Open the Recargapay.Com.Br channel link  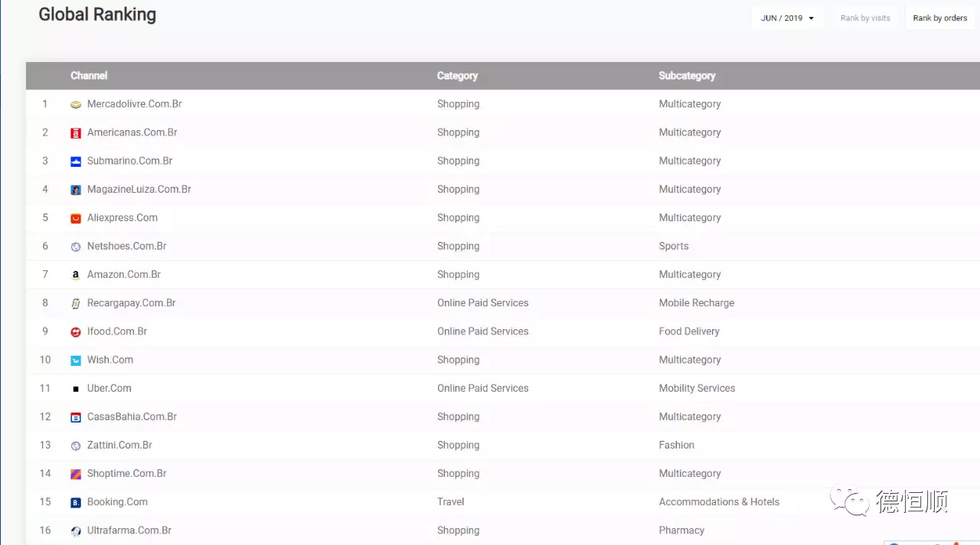(132, 302)
